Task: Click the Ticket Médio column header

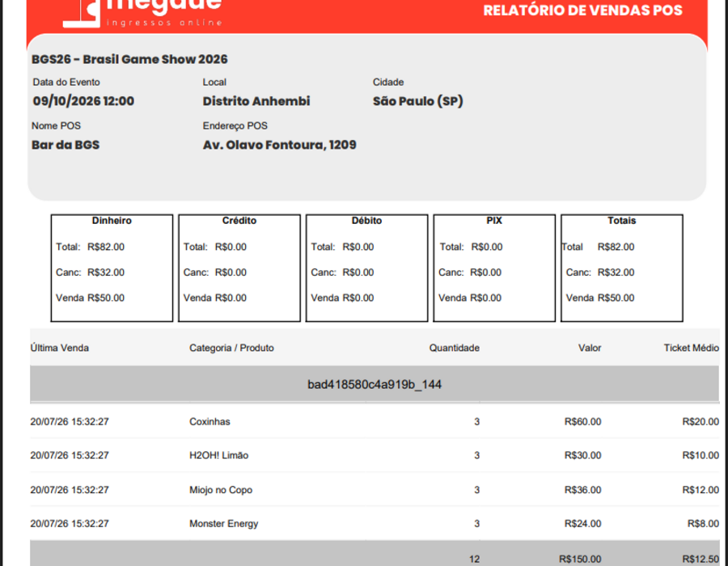Action: (692, 348)
